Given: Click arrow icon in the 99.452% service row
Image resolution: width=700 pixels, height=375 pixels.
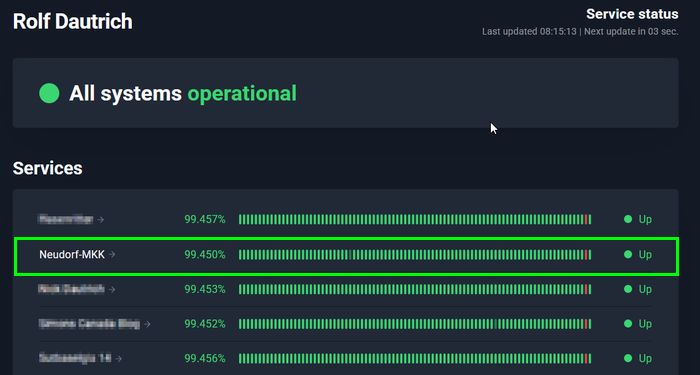Looking at the screenshot, I should click(x=147, y=324).
